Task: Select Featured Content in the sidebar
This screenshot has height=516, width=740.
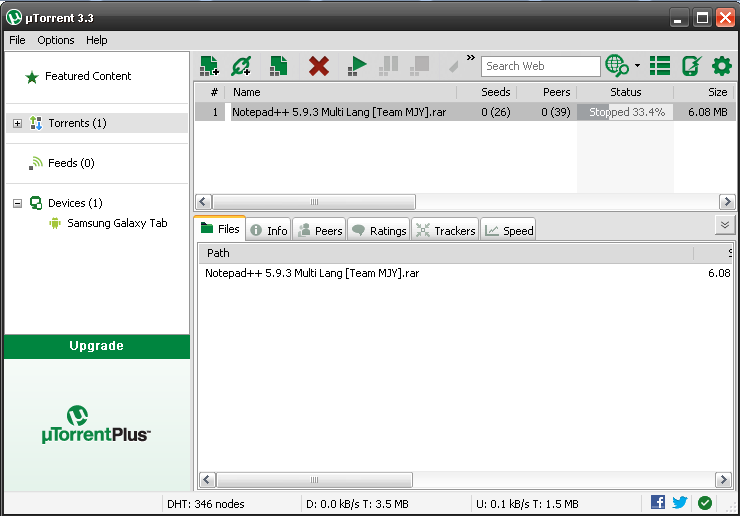Action: (x=88, y=76)
